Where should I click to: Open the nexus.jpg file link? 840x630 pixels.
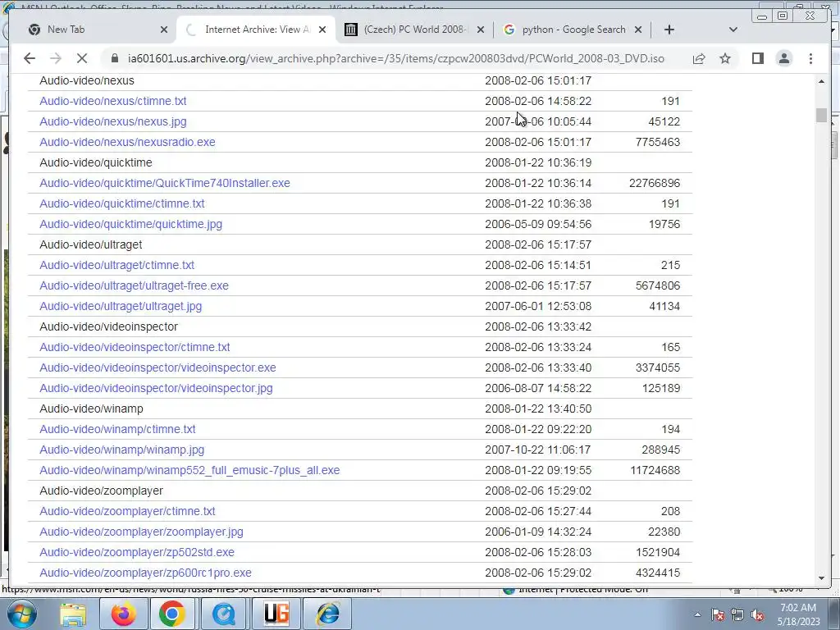(x=113, y=121)
